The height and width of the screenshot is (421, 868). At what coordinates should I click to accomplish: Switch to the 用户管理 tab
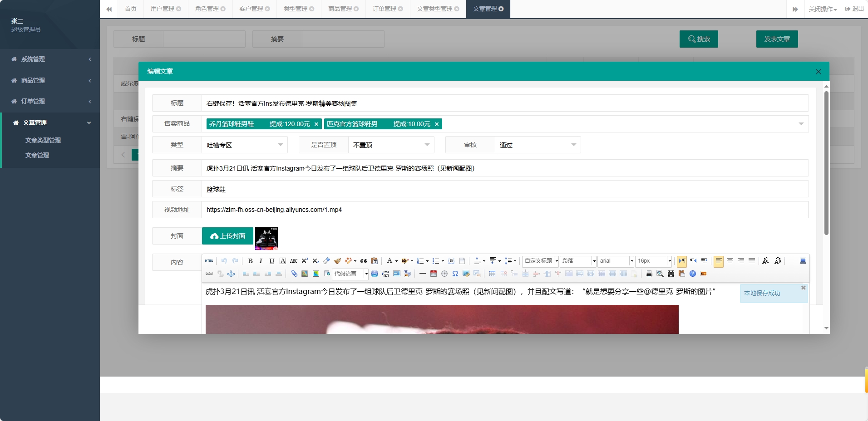pos(166,9)
